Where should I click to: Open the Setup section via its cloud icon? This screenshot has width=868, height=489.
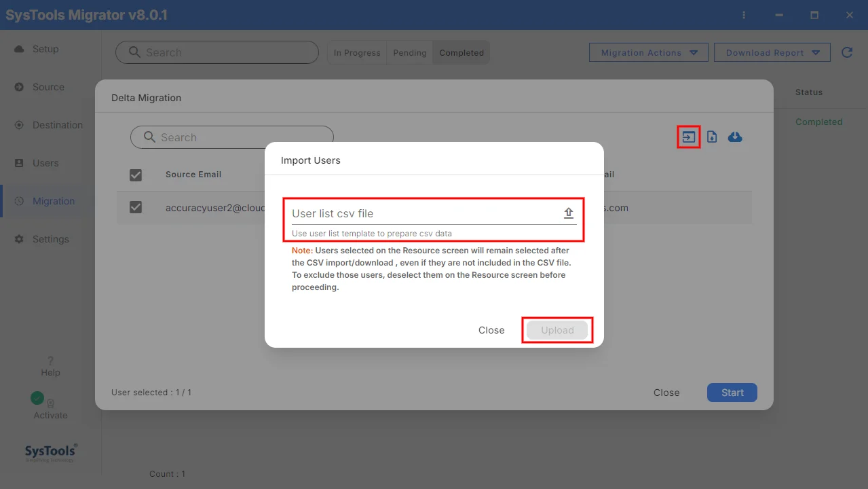[19, 49]
